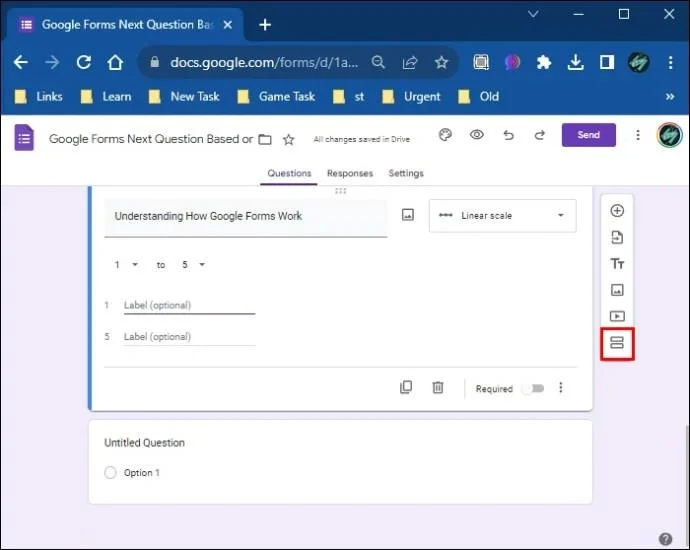Viewport: 690px width, 550px height.
Task: Click the Google Forms purple logo
Action: (24, 138)
